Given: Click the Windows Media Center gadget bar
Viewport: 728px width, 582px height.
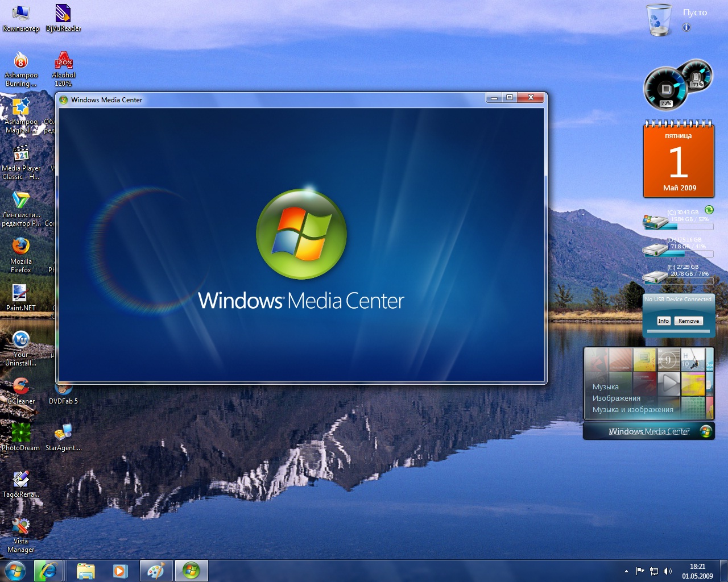Looking at the screenshot, I should [x=649, y=431].
